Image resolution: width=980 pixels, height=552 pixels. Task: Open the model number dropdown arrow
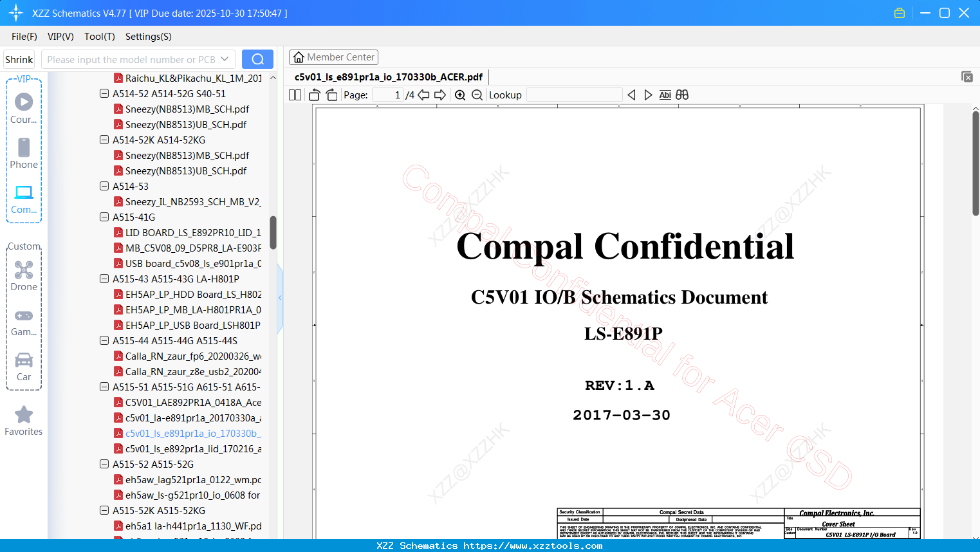(x=225, y=59)
